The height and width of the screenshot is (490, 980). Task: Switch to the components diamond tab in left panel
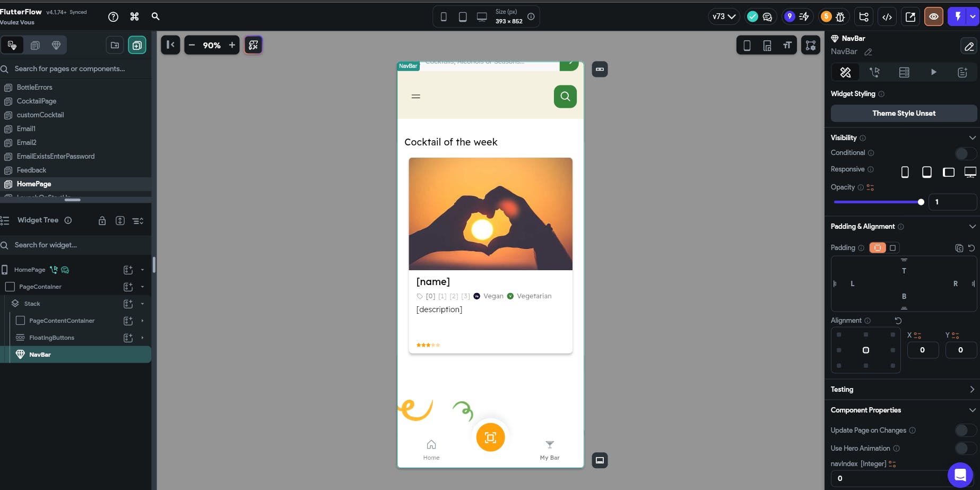[56, 45]
